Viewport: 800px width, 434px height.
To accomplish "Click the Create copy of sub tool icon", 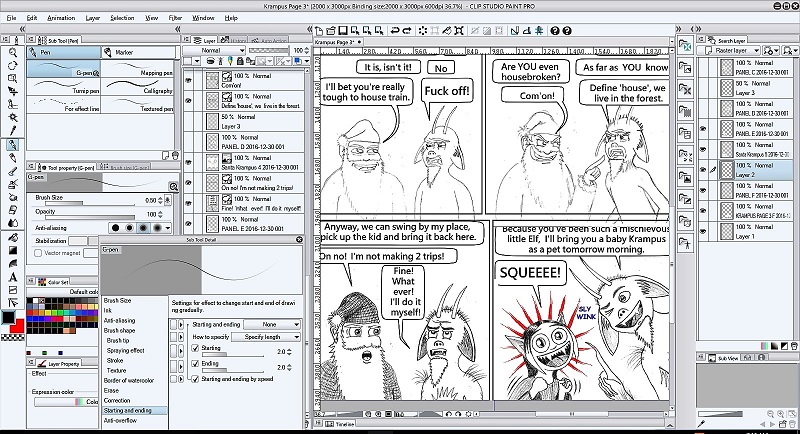I will pyautogui.click(x=166, y=155).
